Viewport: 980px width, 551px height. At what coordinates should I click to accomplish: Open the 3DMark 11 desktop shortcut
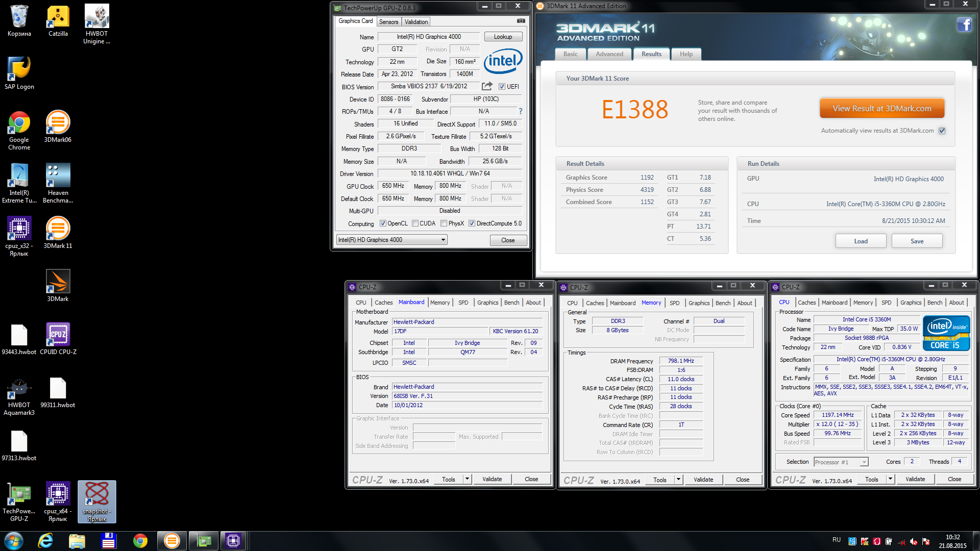[58, 232]
